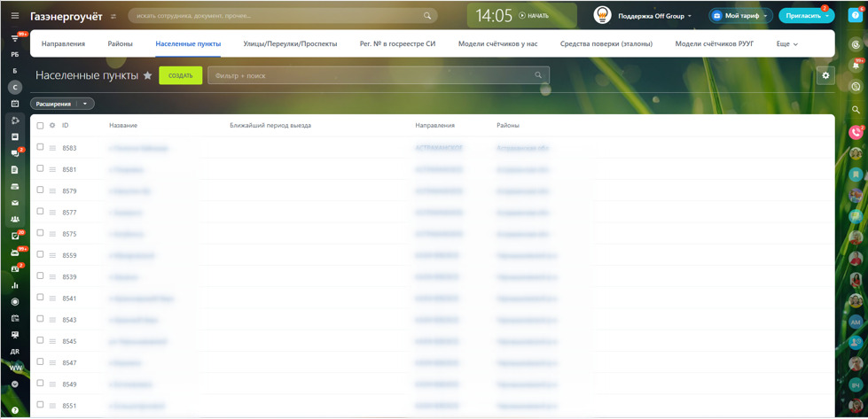
Task: Click the Расширения button
Action: [54, 104]
